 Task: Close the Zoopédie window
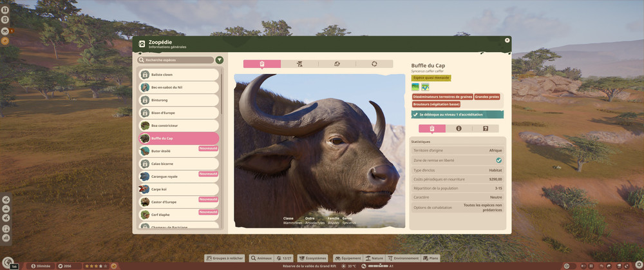[507, 40]
